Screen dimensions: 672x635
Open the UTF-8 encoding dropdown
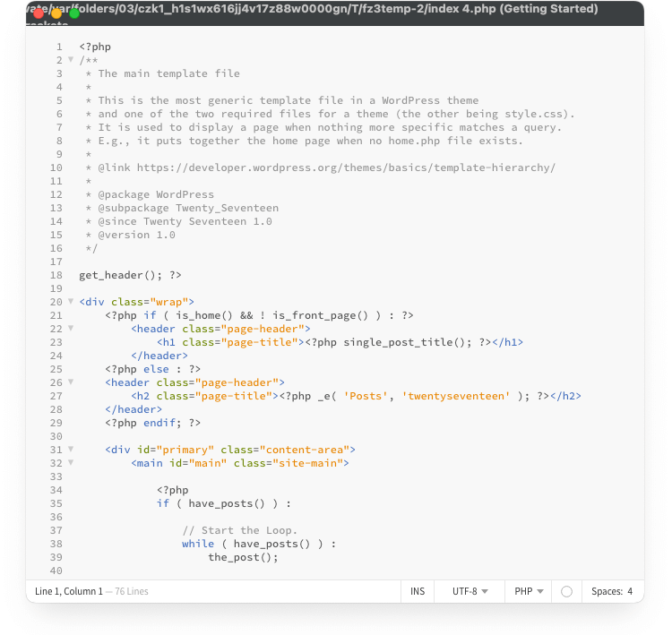[470, 591]
